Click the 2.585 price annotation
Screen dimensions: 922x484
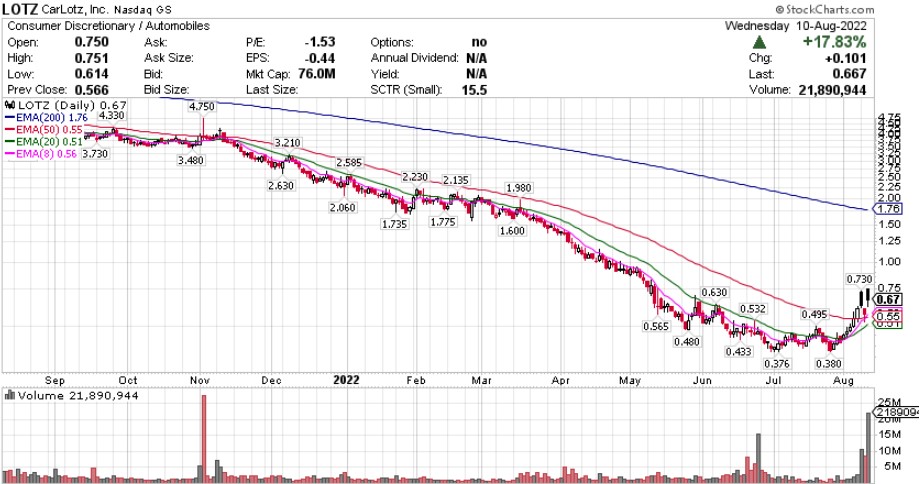pos(349,162)
